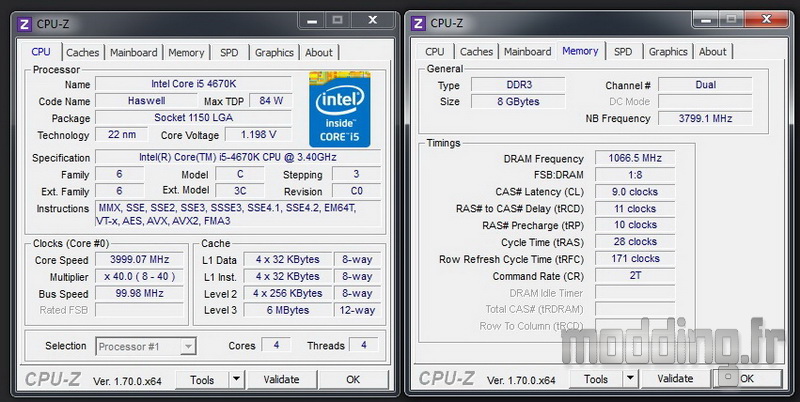
Task: Click the Ext. Model value '3C'
Action: [x=240, y=191]
